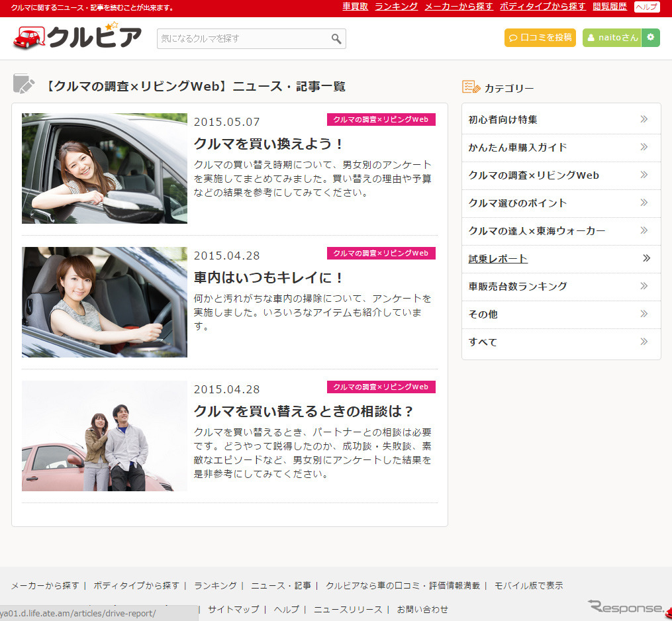Open ランキング from the top menu bar
This screenshot has height=621, width=672.
point(396,6)
